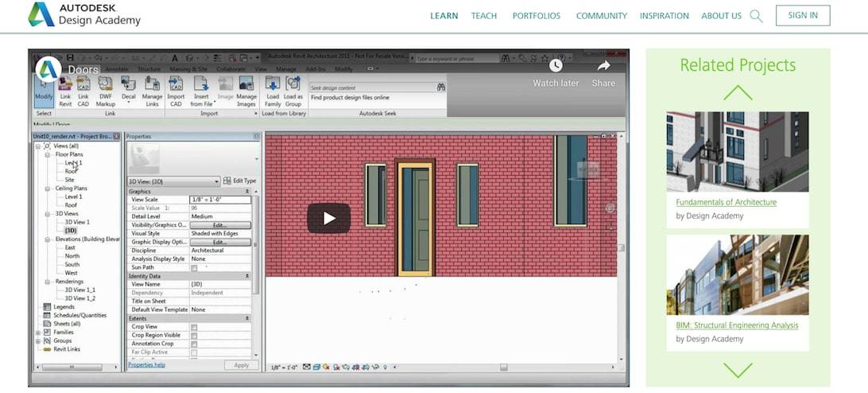The image size is (868, 393).
Task: Click the steering wheel navigation icon
Action: 610,208
